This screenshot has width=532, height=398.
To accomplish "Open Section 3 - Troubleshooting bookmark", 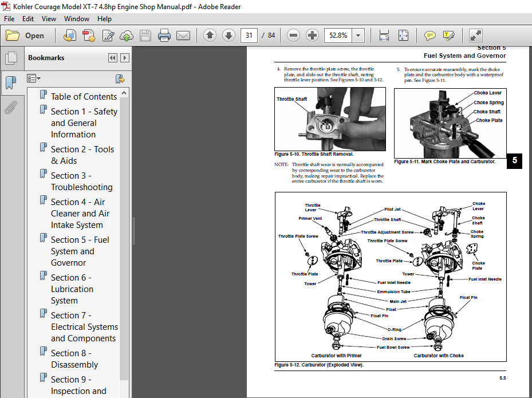I will (81, 181).
